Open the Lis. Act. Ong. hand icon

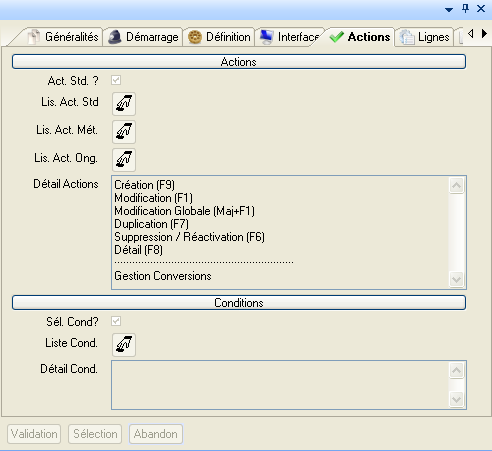tap(124, 160)
